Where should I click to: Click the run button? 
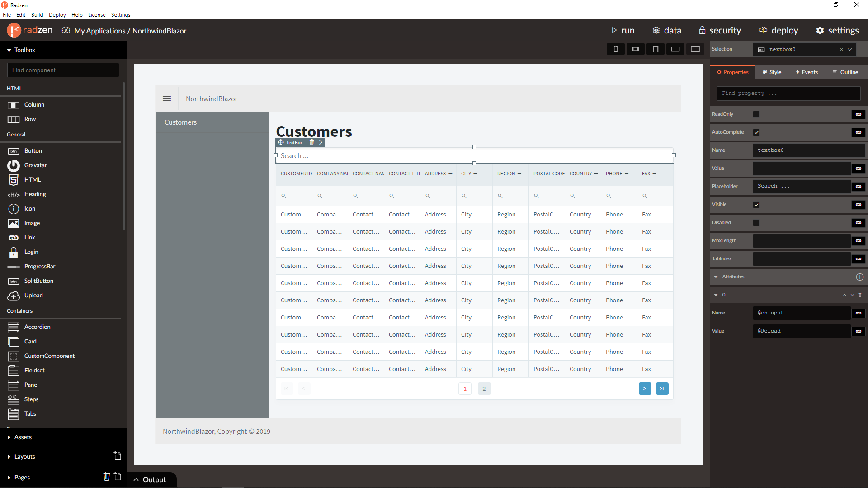(x=623, y=30)
